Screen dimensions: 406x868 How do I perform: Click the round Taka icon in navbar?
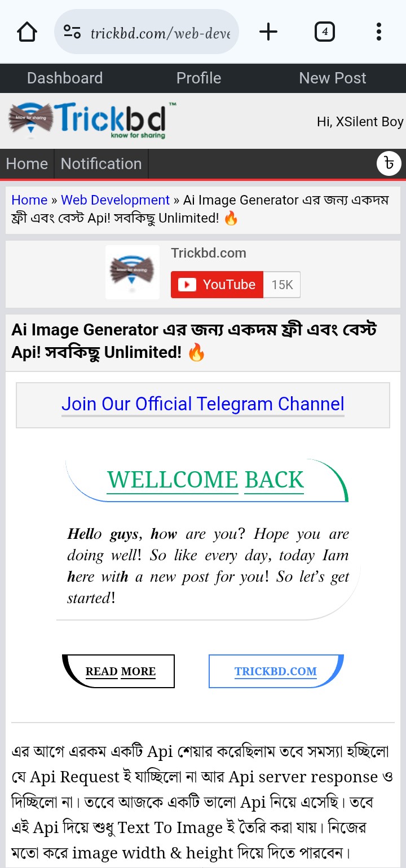389,164
